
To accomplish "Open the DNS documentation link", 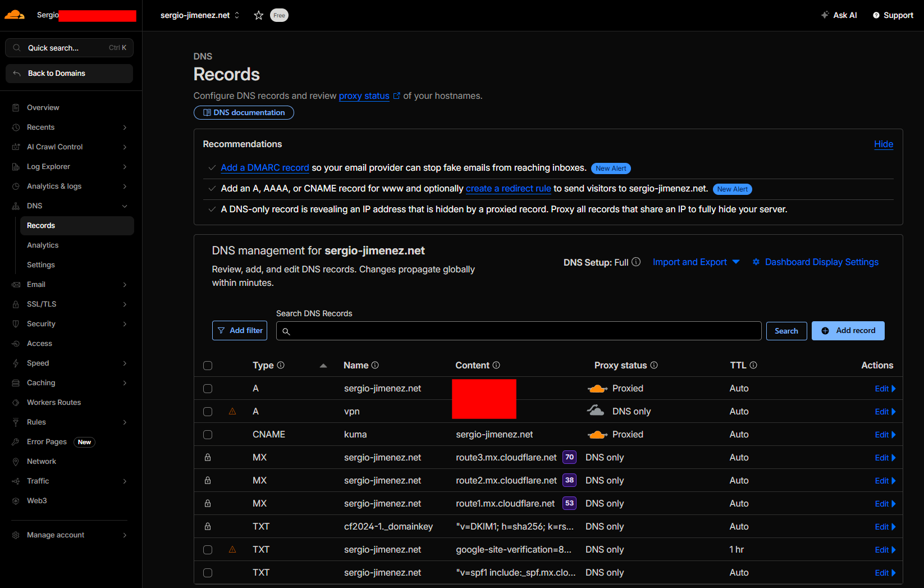I will tap(244, 112).
